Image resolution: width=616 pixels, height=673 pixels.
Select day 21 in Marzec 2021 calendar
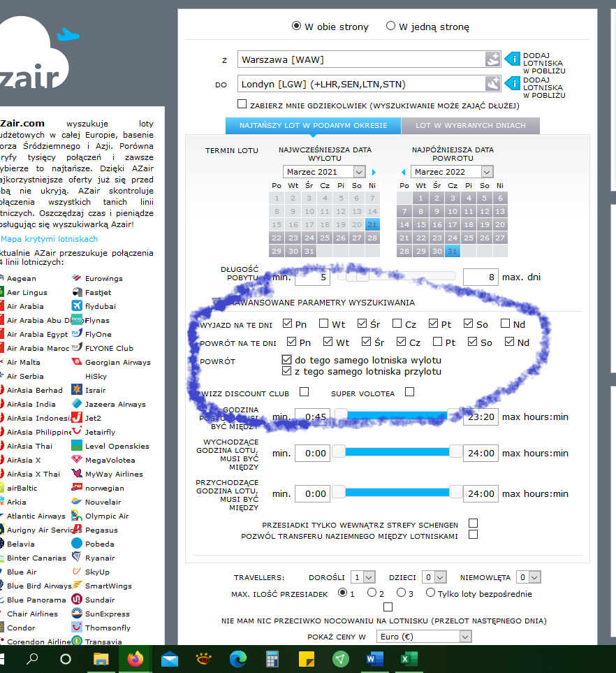372,224
